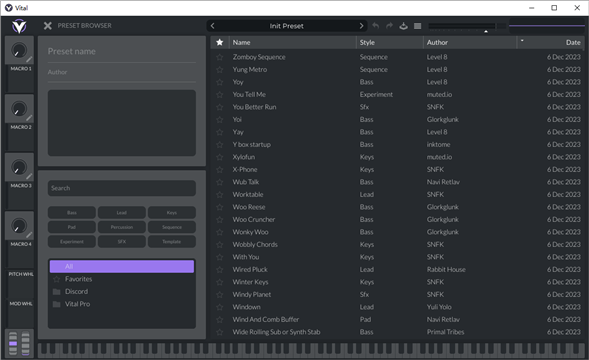The height and width of the screenshot is (360, 589).
Task: Filter by the Sequence tag
Action: 172,227
